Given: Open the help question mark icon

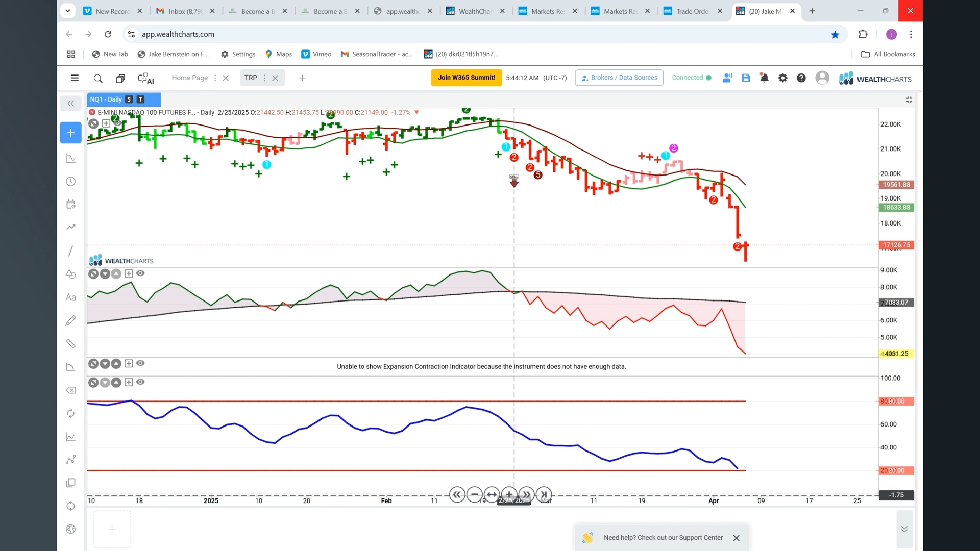Looking at the screenshot, I should tap(801, 78).
